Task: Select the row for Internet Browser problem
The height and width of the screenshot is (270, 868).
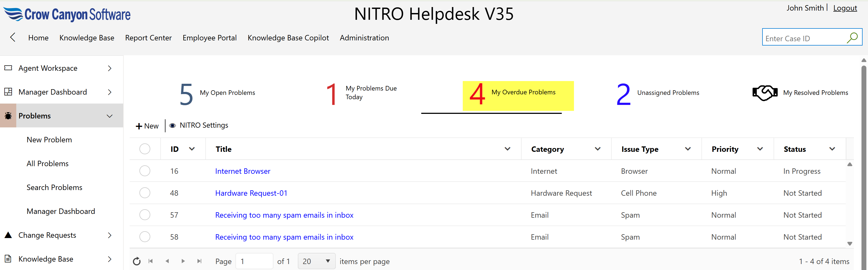Action: click(145, 171)
